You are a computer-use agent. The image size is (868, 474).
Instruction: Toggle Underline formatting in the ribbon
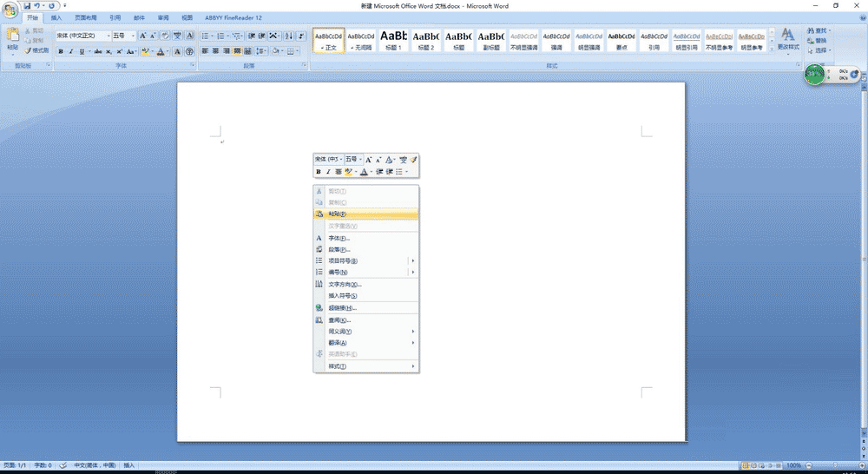[x=82, y=51]
